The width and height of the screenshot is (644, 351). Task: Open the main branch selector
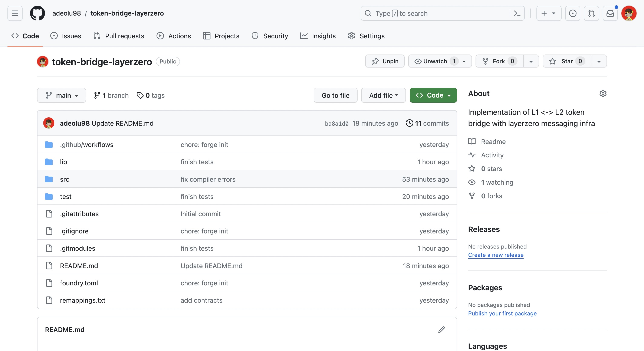point(62,95)
